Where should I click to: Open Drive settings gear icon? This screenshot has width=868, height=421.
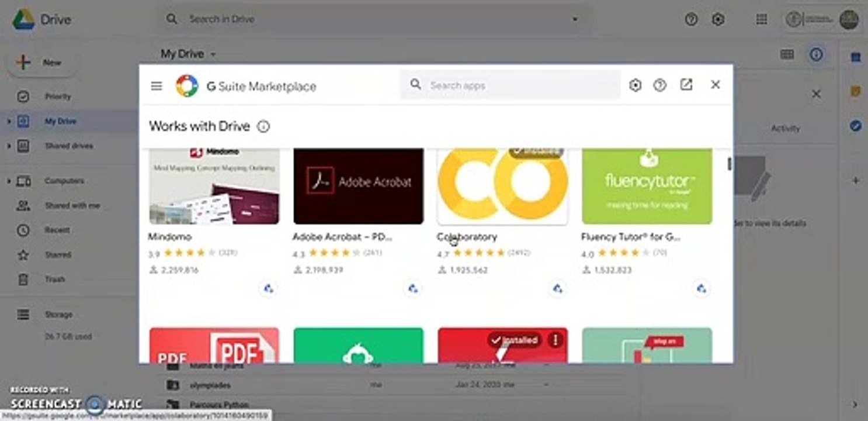coord(718,19)
